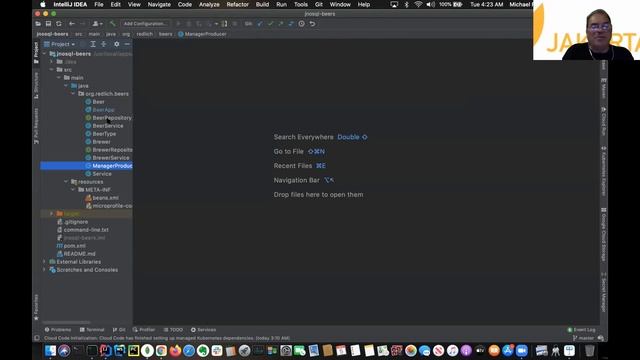Select the BeerService class
Viewport: 640px width, 360px height.
108,126
